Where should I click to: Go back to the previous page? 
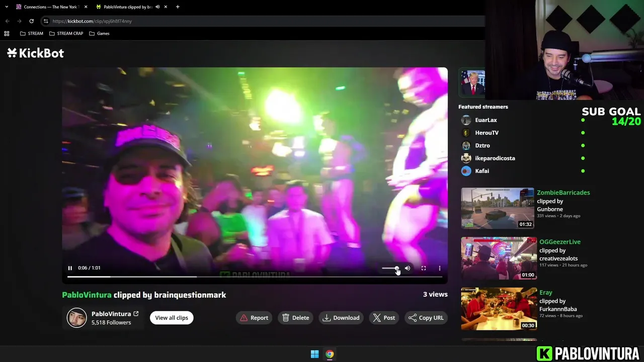(x=7, y=21)
